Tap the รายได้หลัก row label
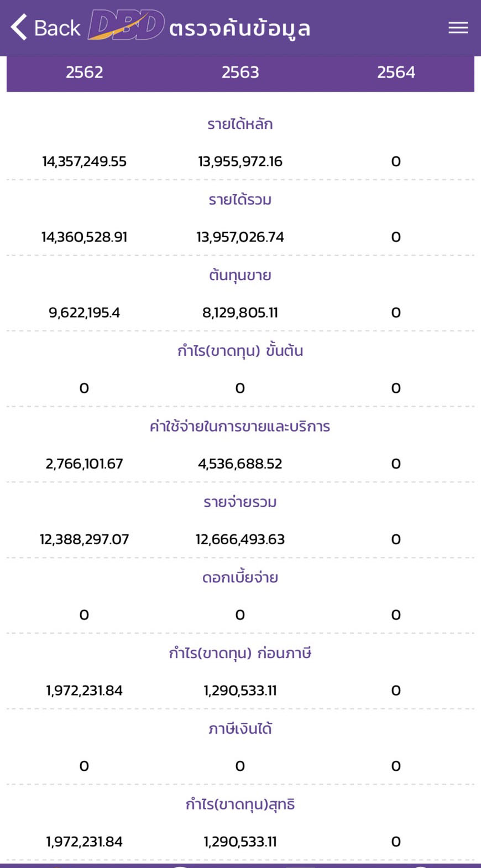The height and width of the screenshot is (868, 481). [x=240, y=124]
